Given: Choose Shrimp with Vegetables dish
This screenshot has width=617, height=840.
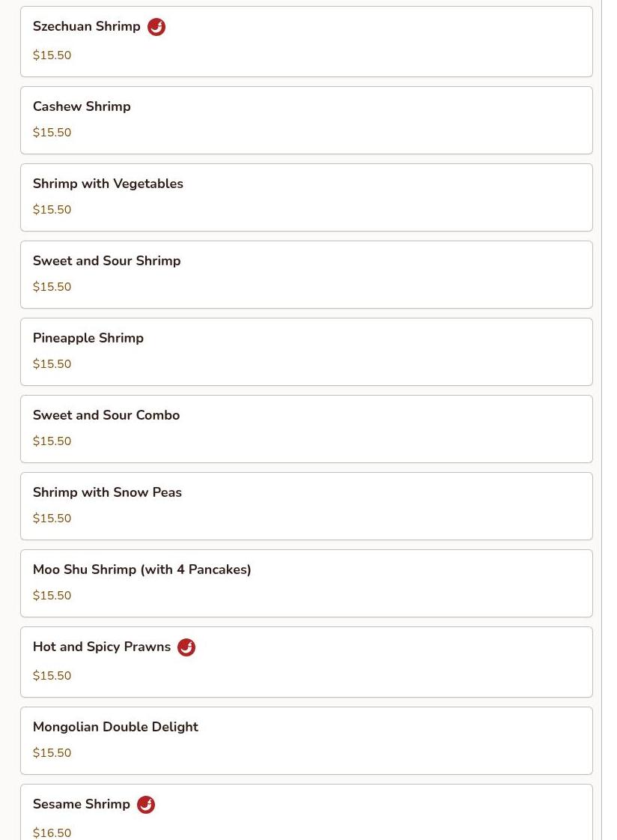Looking at the screenshot, I should 306,198.
